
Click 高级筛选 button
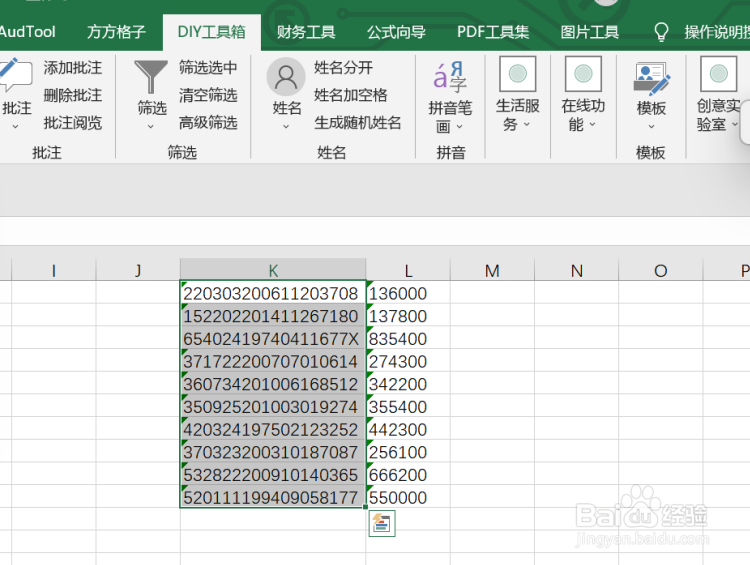[x=208, y=123]
